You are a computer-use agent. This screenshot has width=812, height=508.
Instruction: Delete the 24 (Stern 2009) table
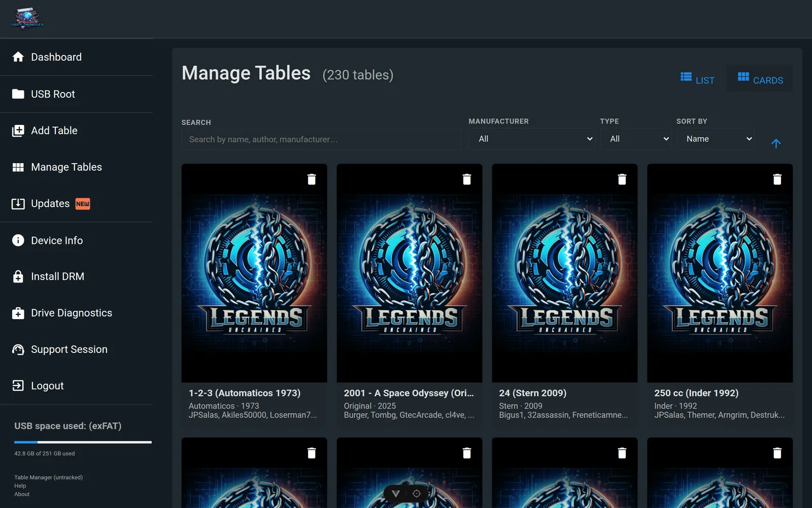(x=622, y=179)
